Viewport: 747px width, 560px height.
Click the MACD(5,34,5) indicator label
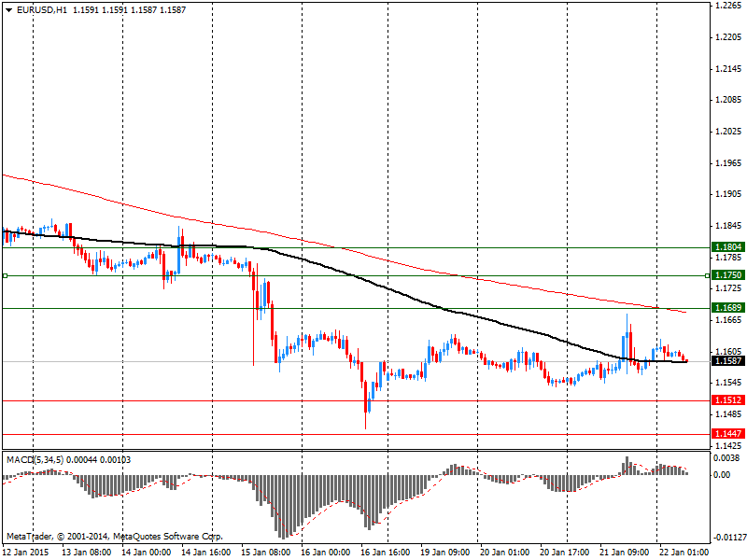pos(35,460)
